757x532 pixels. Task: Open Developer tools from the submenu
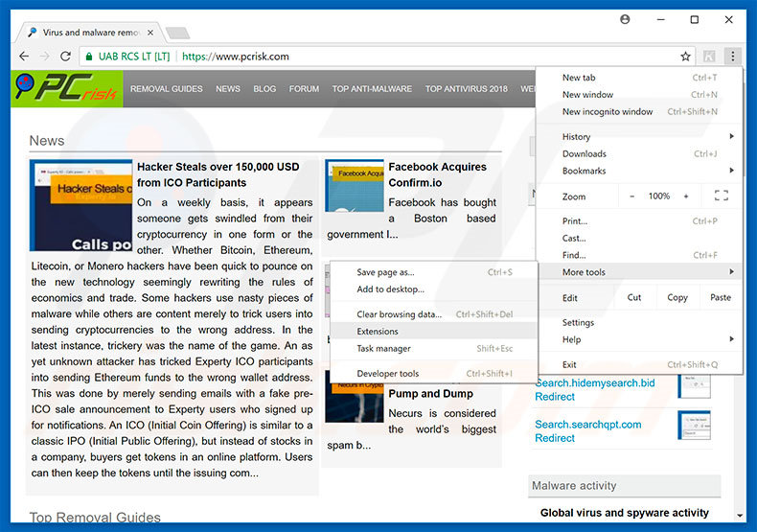pyautogui.click(x=433, y=374)
